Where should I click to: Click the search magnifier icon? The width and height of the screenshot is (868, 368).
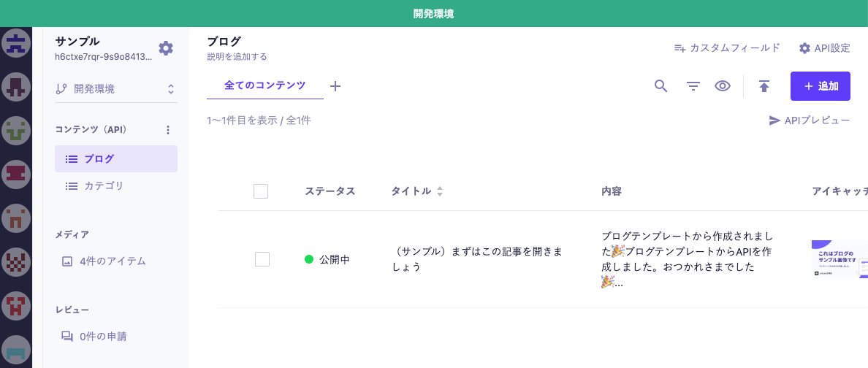[660, 86]
